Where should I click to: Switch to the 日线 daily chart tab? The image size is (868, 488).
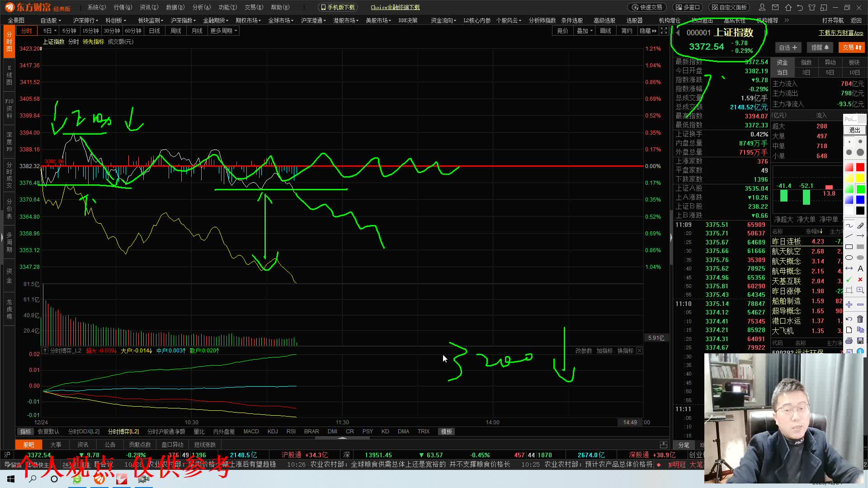155,31
